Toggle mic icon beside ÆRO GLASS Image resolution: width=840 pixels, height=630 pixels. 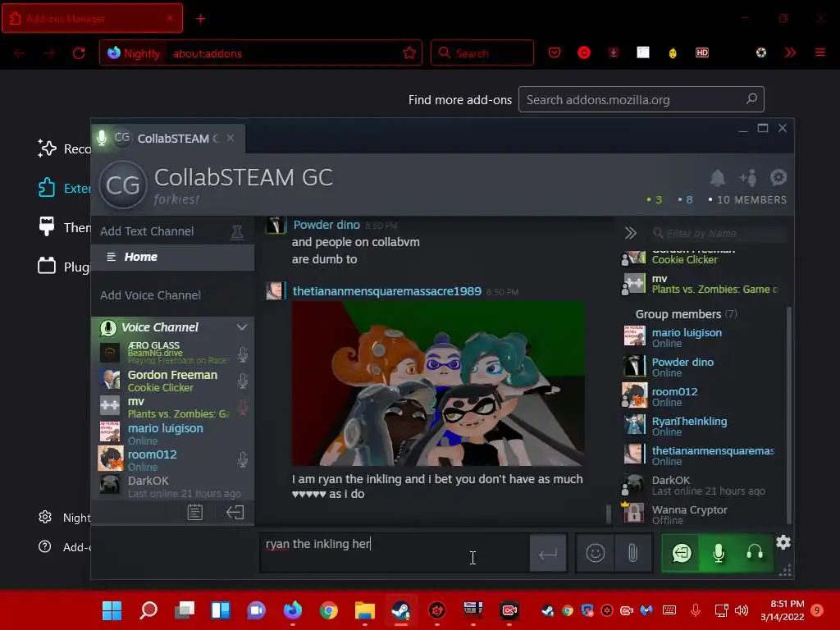(243, 354)
